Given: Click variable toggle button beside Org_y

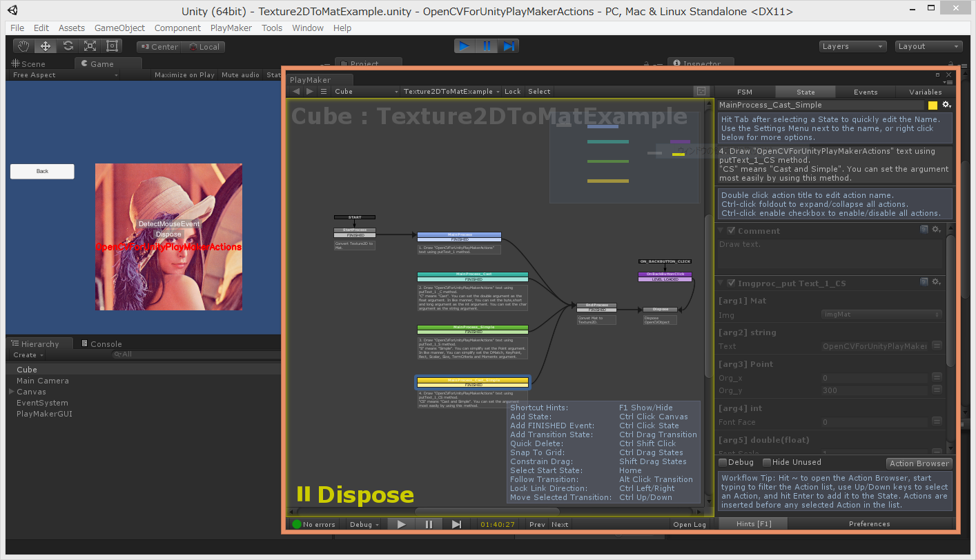Looking at the screenshot, I should (x=937, y=390).
